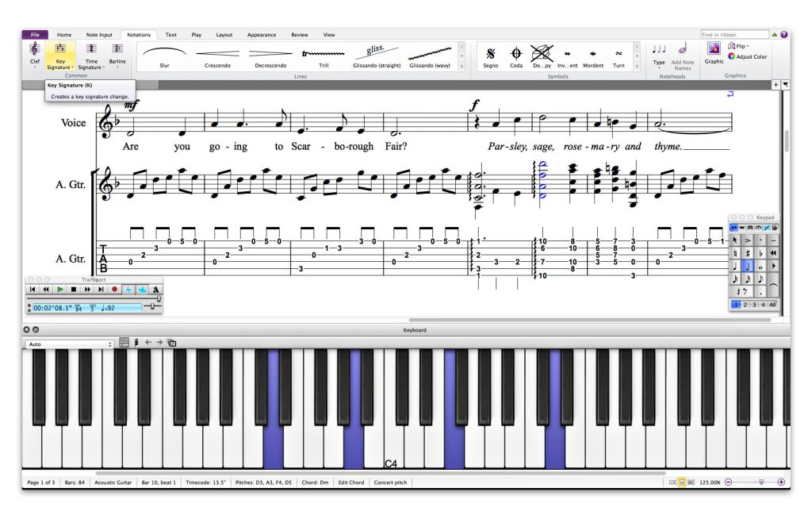Open the File tab
This screenshot has width=812, height=515.
(x=35, y=34)
